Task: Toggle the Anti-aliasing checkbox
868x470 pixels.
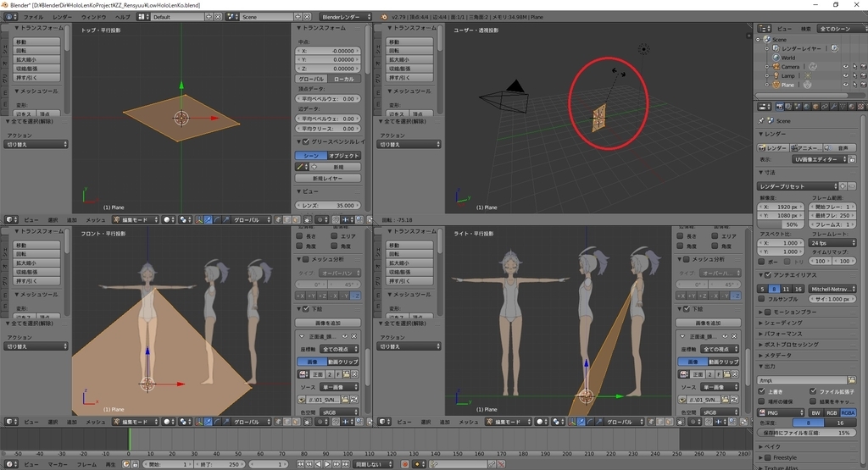Action: pos(768,275)
